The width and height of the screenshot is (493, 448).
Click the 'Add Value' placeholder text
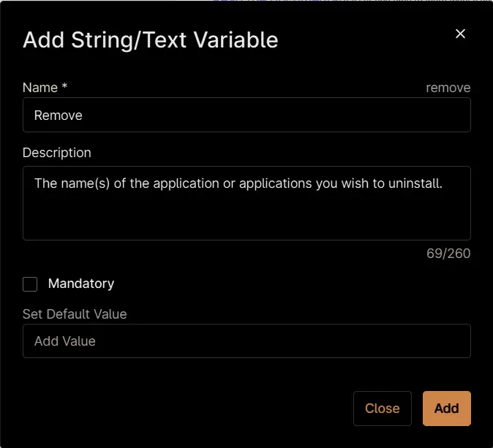pos(65,341)
